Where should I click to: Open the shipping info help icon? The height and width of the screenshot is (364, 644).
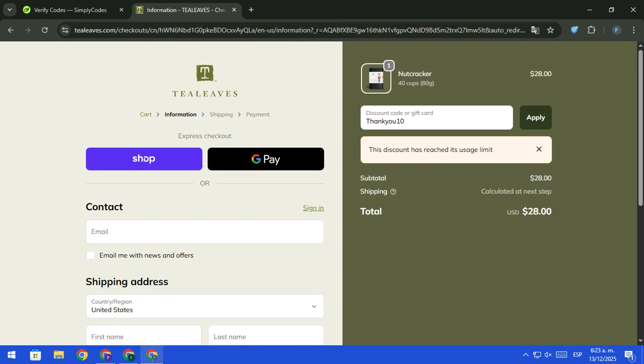click(x=393, y=192)
